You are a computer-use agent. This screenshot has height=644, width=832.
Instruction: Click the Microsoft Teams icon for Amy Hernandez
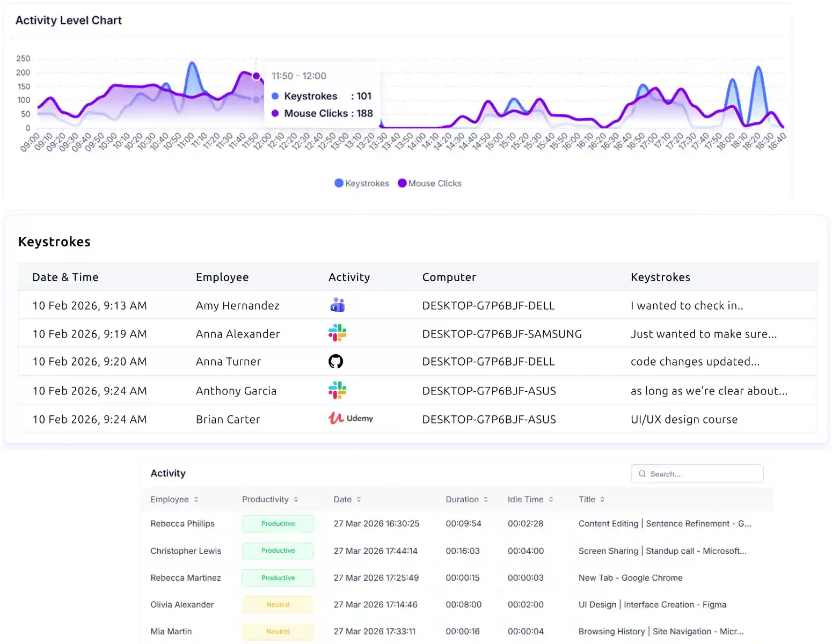(x=337, y=305)
